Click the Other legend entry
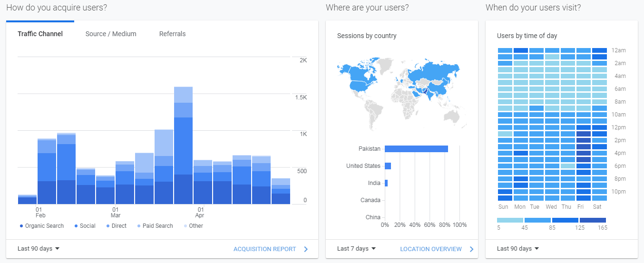This screenshot has height=263, width=644. pyautogui.click(x=193, y=226)
